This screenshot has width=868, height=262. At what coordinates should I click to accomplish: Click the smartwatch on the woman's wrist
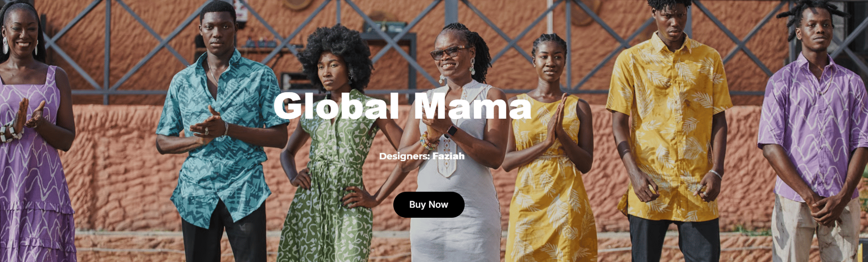451,131
